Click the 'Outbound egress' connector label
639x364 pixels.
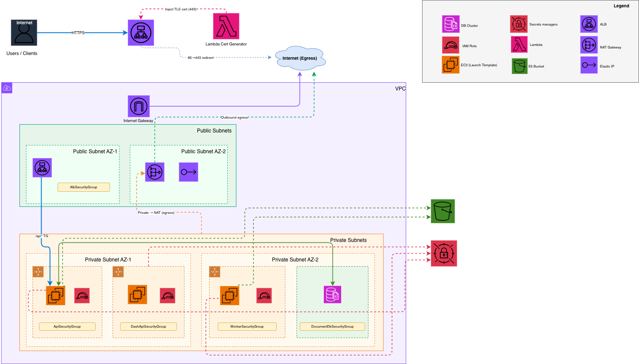[234, 117]
